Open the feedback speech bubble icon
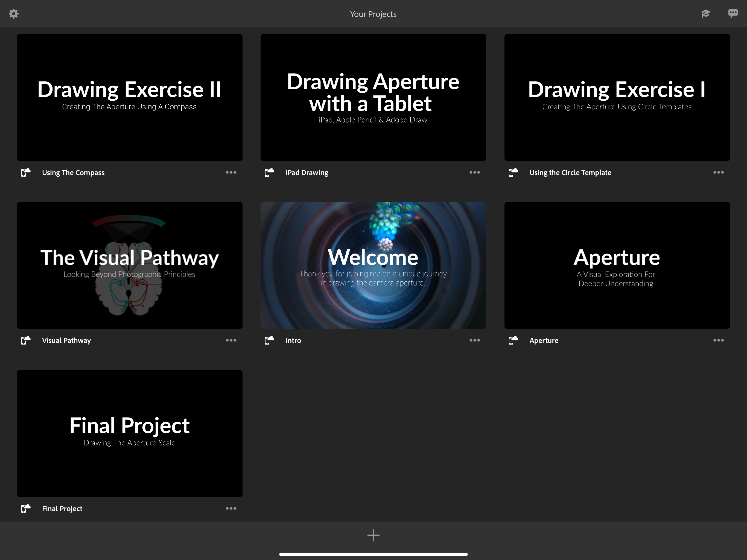 (733, 14)
